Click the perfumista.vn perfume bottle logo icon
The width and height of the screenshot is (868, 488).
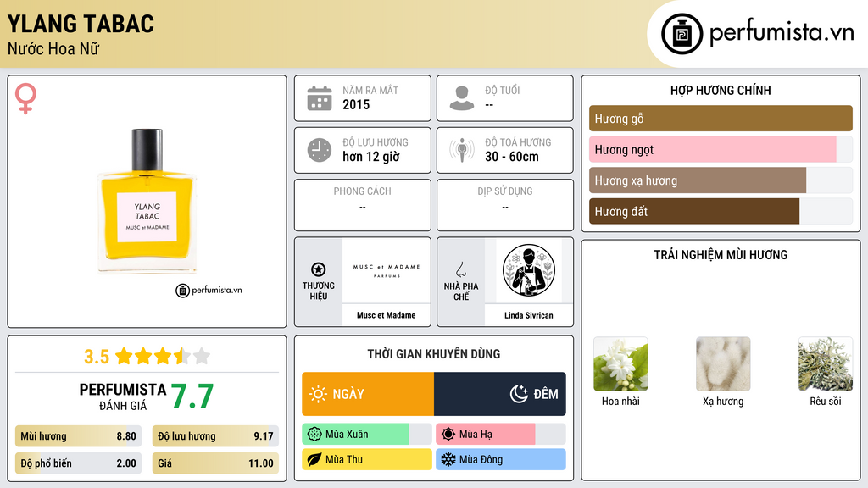(x=682, y=34)
